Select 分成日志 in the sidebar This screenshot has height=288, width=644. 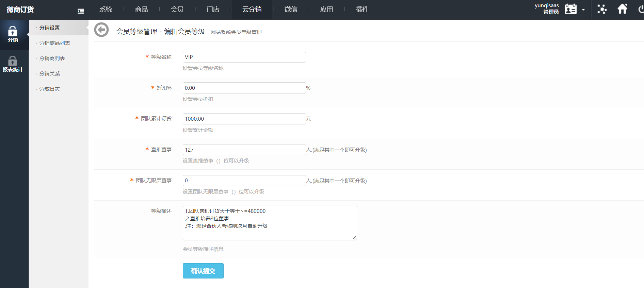[x=49, y=89]
